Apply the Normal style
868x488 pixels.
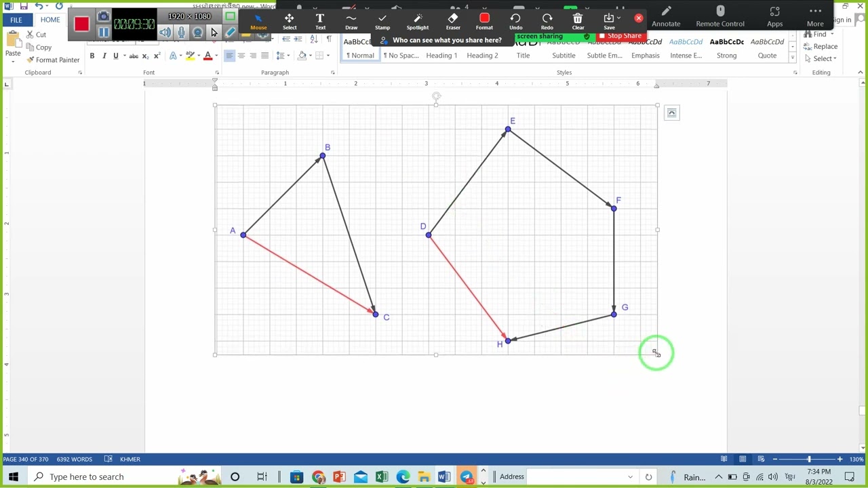pyautogui.click(x=359, y=47)
